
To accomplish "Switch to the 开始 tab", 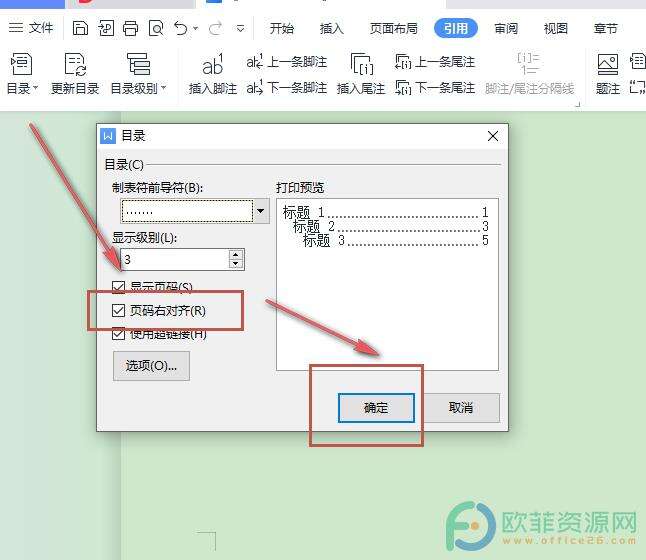I will pyautogui.click(x=282, y=28).
